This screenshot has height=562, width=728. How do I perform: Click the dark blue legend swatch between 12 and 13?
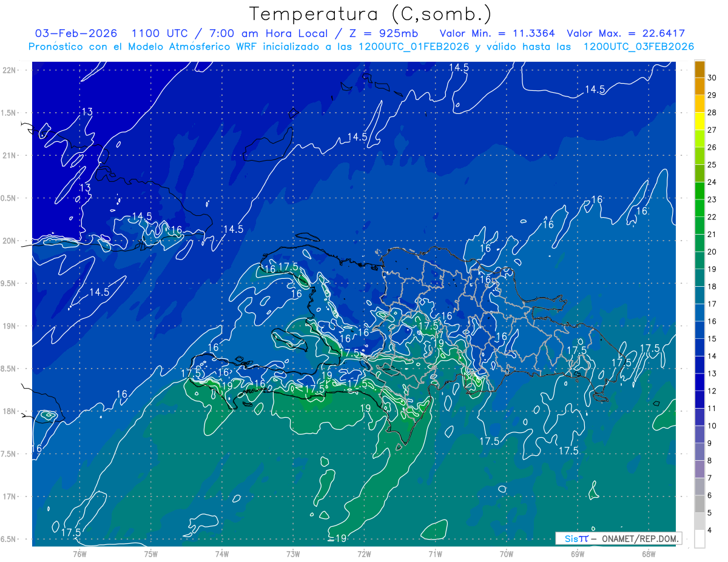(699, 383)
